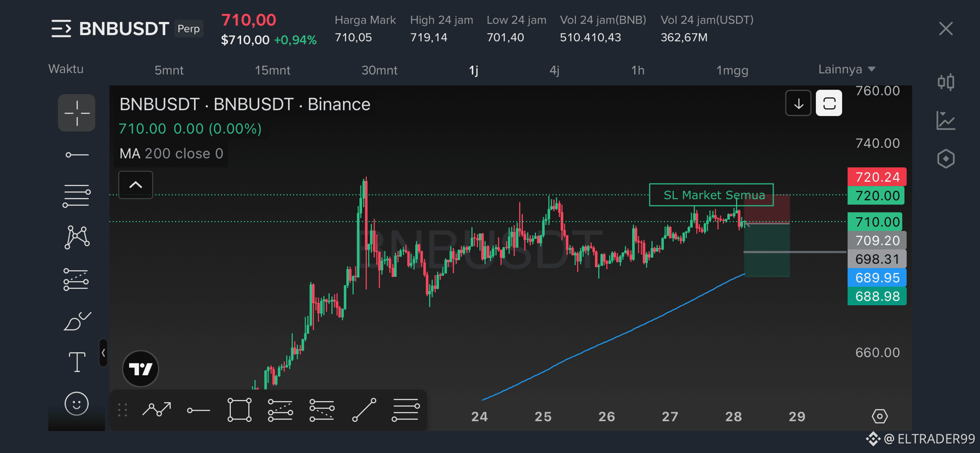Click the High 24 jam value 719,14

[429, 37]
